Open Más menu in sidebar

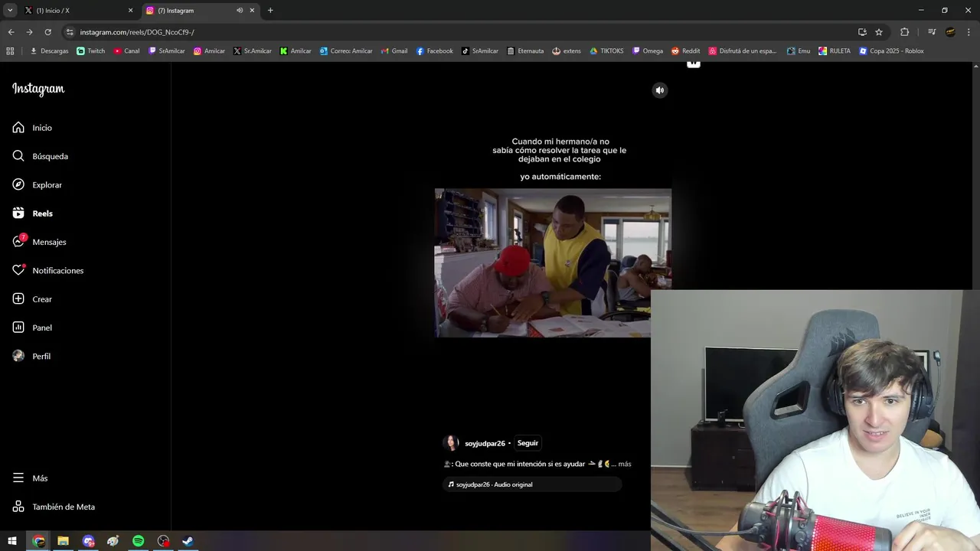coord(30,478)
